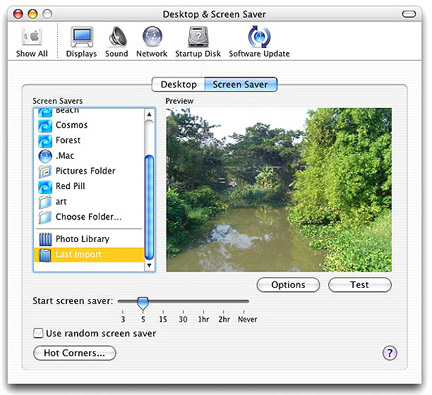This screenshot has height=395, width=432.
Task: Click the art folder icon
Action: (45, 202)
